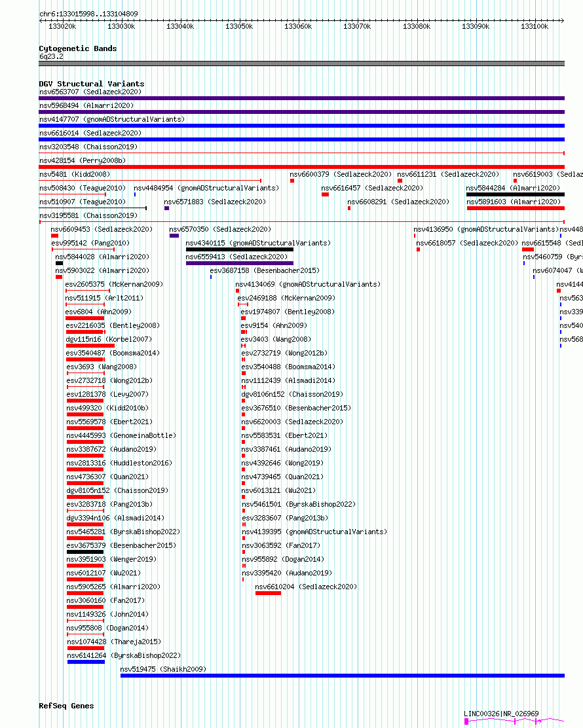Click nsv5891603 (Almarri2020) label

[x=514, y=202]
